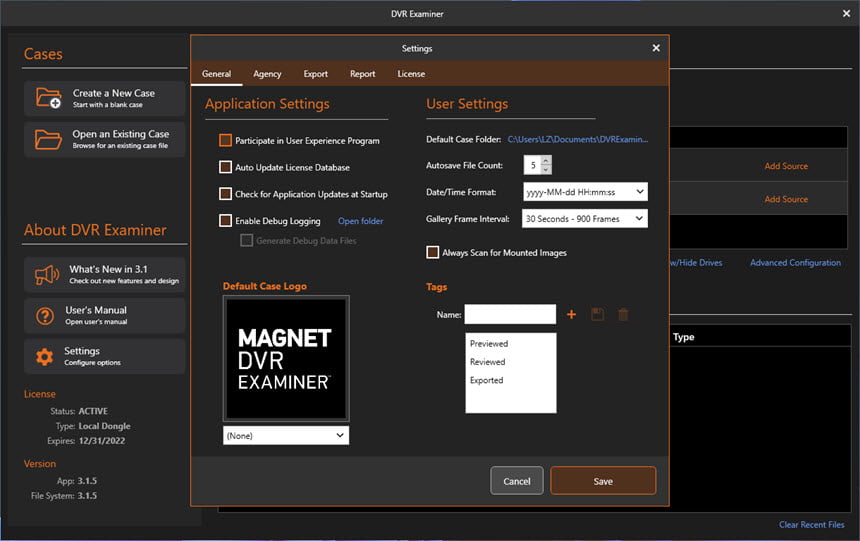Image resolution: width=860 pixels, height=541 pixels.
Task: Open the Date/Time Format dropdown
Action: pyautogui.click(x=585, y=192)
